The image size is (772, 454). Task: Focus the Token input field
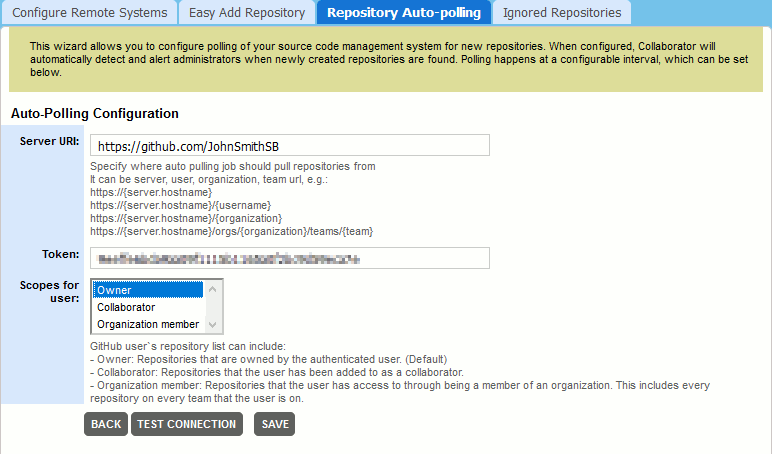(289, 258)
